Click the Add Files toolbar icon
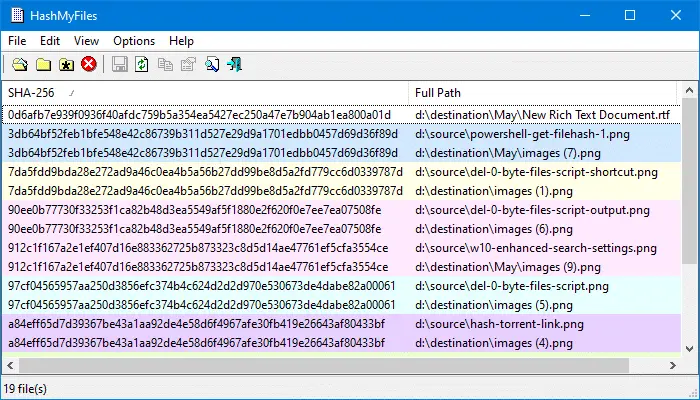The height and width of the screenshot is (400, 700). pyautogui.click(x=20, y=64)
